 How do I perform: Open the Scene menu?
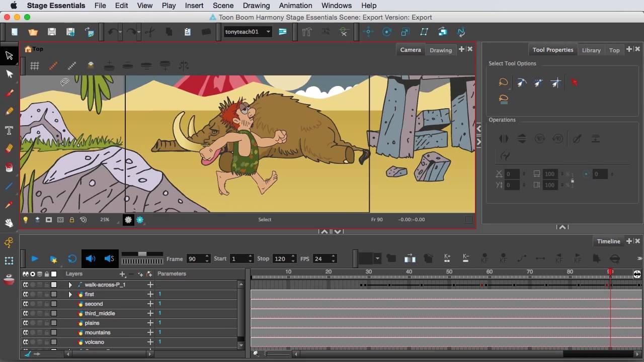click(223, 6)
